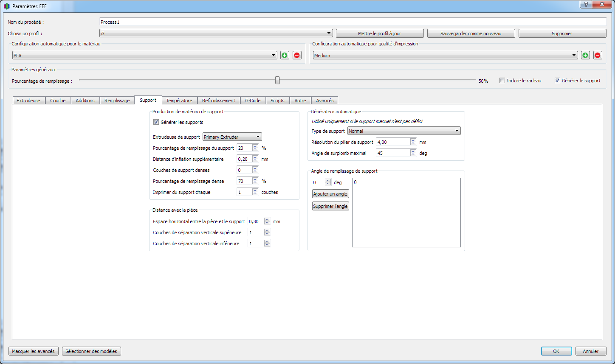Image resolution: width=615 pixels, height=364 pixels.
Task: Click the Angle de surplomb maximal field
Action: pos(393,153)
